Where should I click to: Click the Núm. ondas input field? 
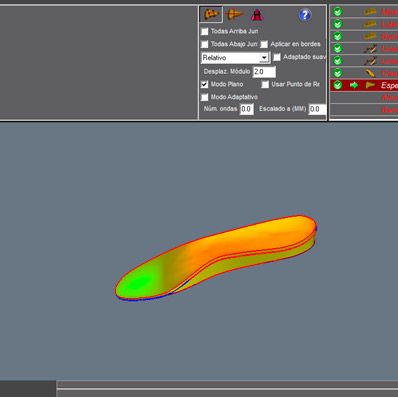pyautogui.click(x=247, y=109)
